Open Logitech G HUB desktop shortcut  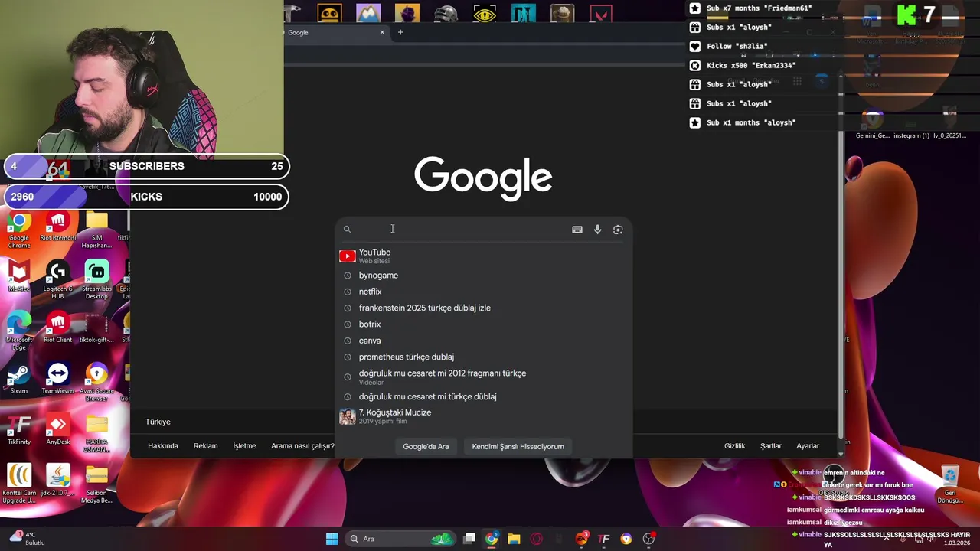(57, 280)
